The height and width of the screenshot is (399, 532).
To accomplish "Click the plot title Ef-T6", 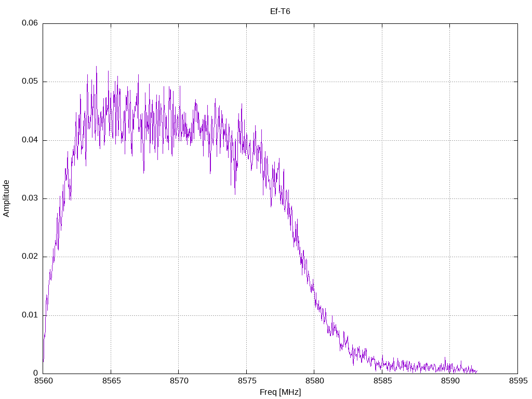I will point(280,11).
